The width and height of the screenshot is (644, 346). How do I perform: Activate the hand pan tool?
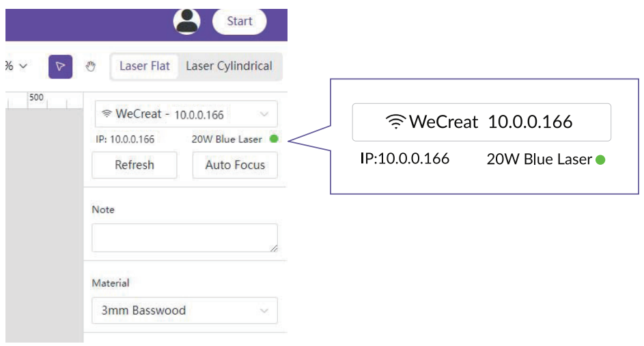pyautogui.click(x=90, y=66)
